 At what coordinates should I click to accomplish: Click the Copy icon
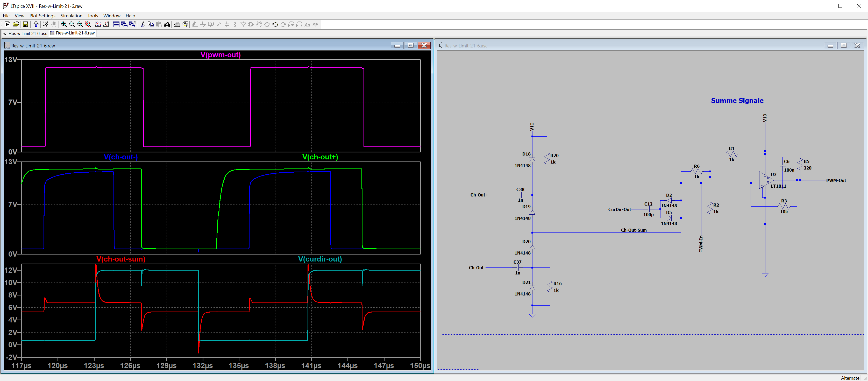(x=151, y=24)
